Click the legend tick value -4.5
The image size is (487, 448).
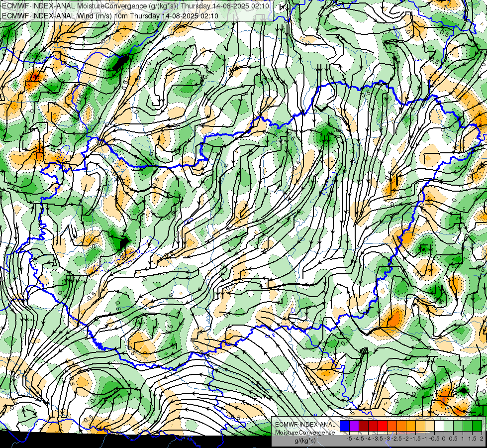tap(359, 439)
